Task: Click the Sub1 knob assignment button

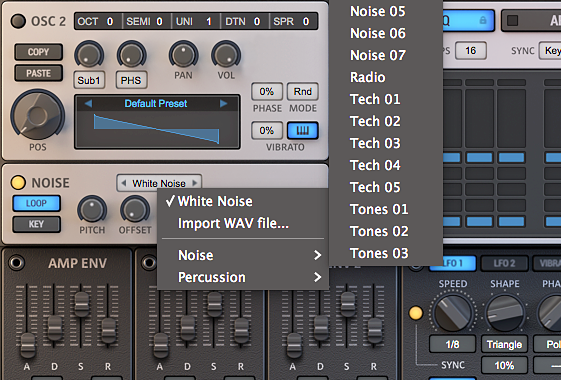Action: point(89,80)
